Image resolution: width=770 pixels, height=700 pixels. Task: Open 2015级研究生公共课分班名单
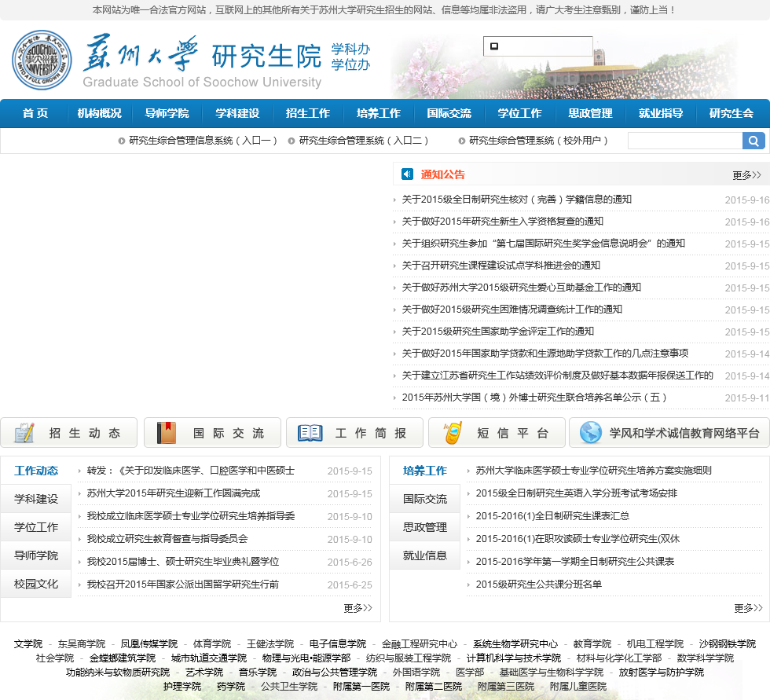click(539, 585)
